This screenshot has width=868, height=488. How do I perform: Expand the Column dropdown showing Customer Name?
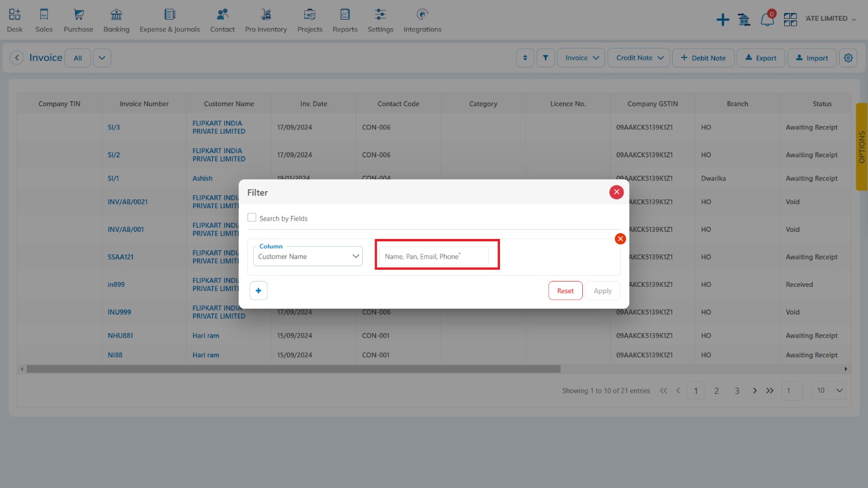308,256
